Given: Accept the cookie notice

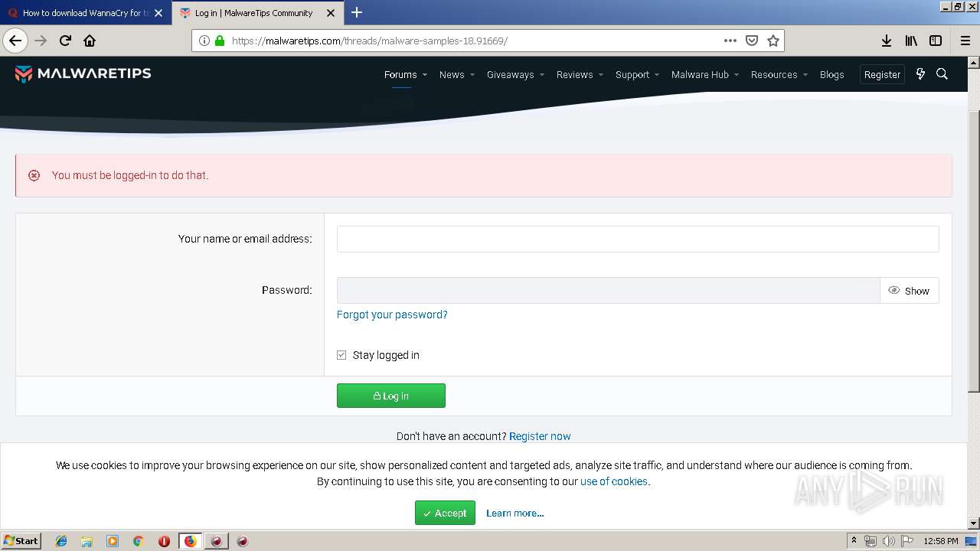Looking at the screenshot, I should click(445, 513).
